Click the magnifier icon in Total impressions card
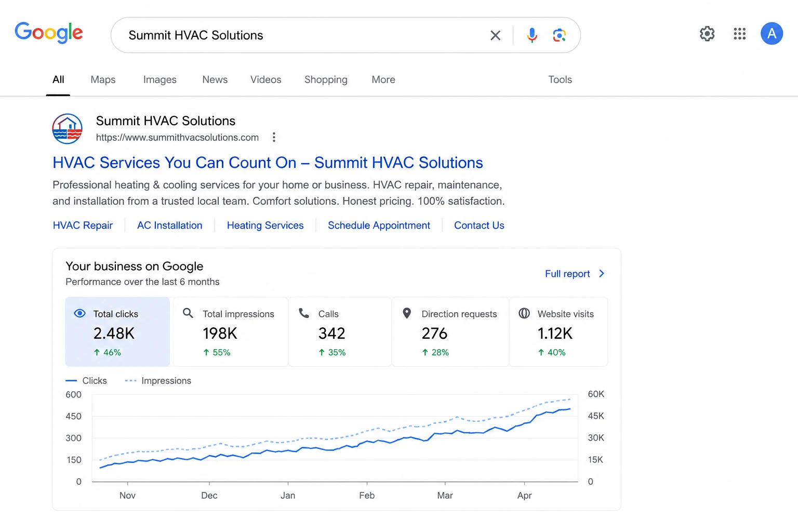 [x=188, y=313]
